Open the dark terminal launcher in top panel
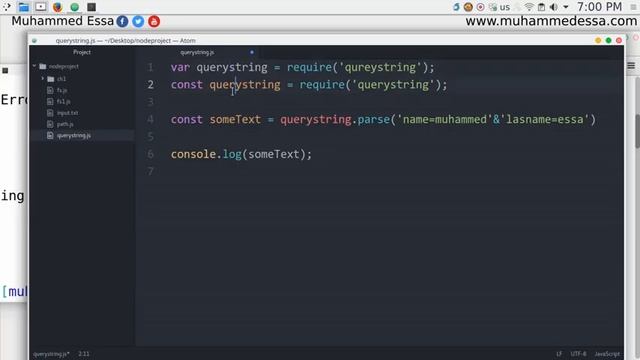 pos(91,7)
